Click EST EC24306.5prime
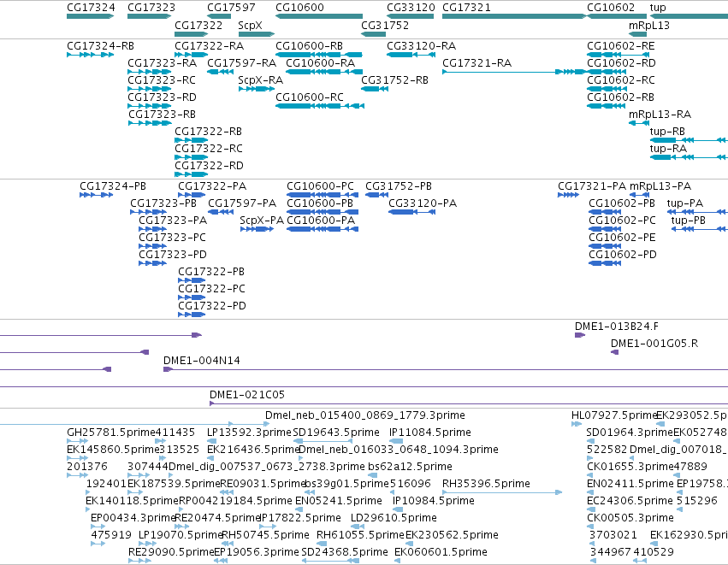This screenshot has width=728, height=565. pos(630,502)
